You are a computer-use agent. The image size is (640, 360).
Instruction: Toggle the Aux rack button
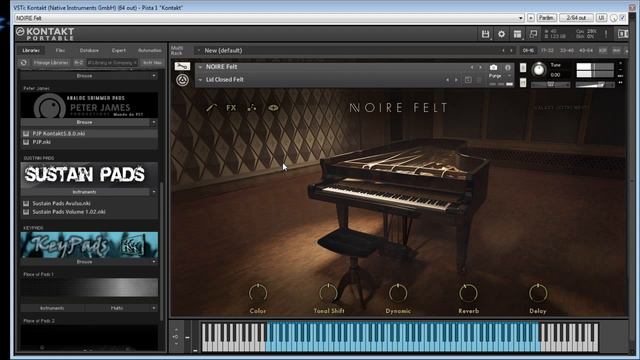coord(616,51)
